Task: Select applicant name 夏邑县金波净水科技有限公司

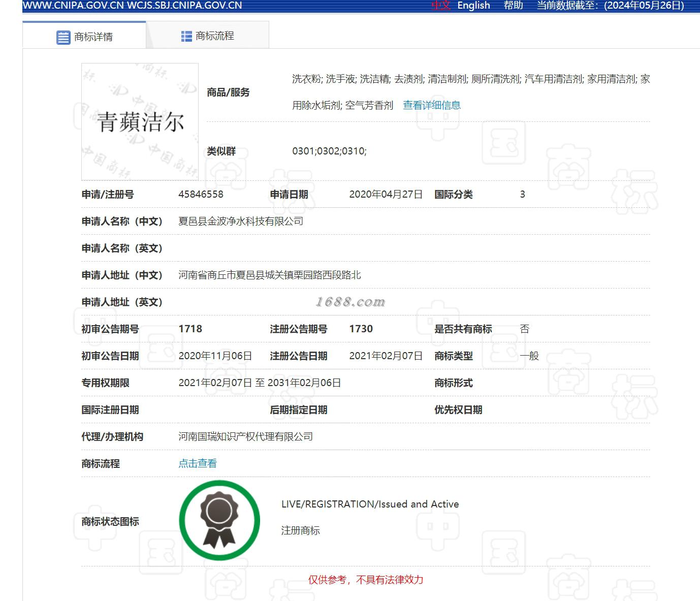Action: pos(241,221)
